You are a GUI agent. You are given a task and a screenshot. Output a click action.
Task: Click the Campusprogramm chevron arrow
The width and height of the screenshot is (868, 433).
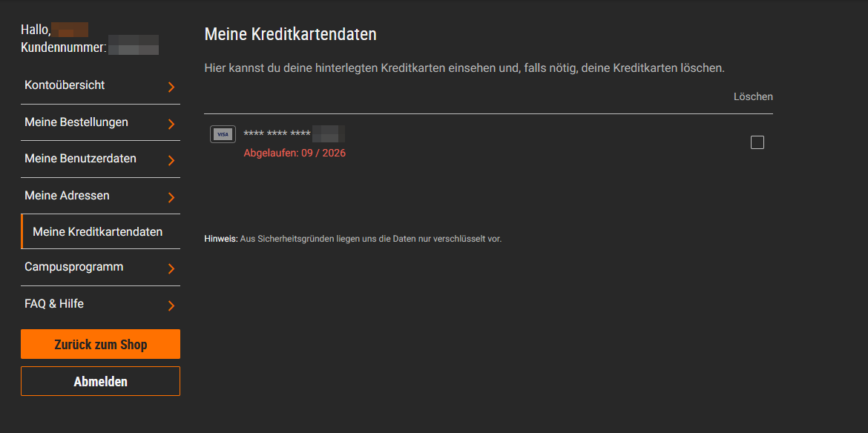(x=171, y=268)
